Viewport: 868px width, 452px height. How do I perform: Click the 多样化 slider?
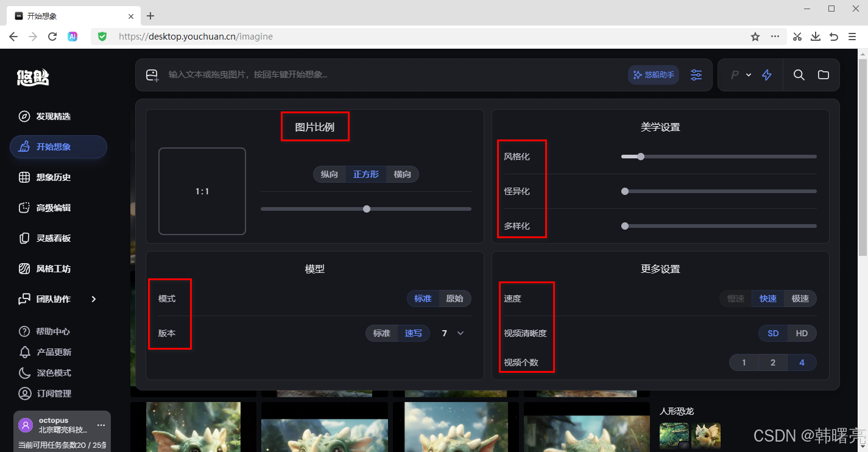(719, 226)
